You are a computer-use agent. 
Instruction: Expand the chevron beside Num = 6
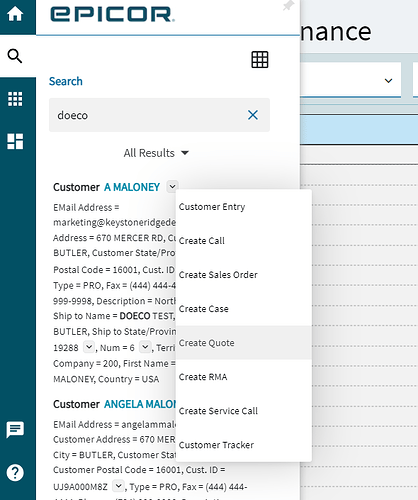click(x=145, y=347)
